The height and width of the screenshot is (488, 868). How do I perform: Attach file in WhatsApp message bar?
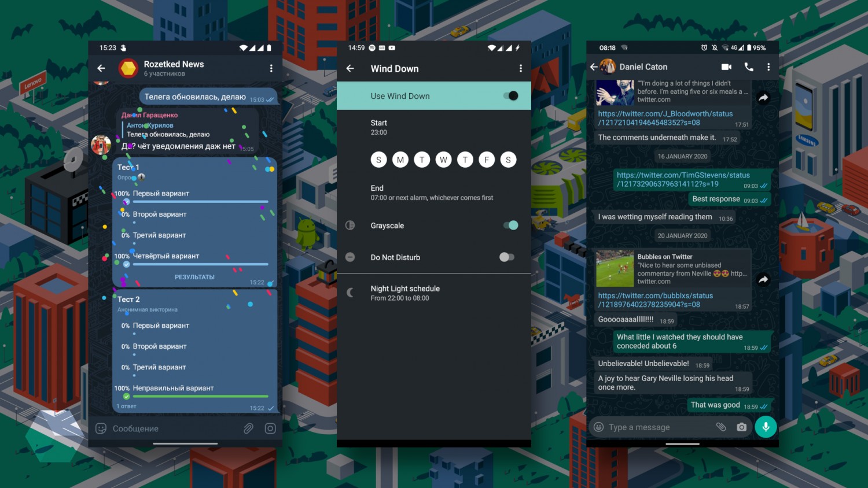point(721,427)
